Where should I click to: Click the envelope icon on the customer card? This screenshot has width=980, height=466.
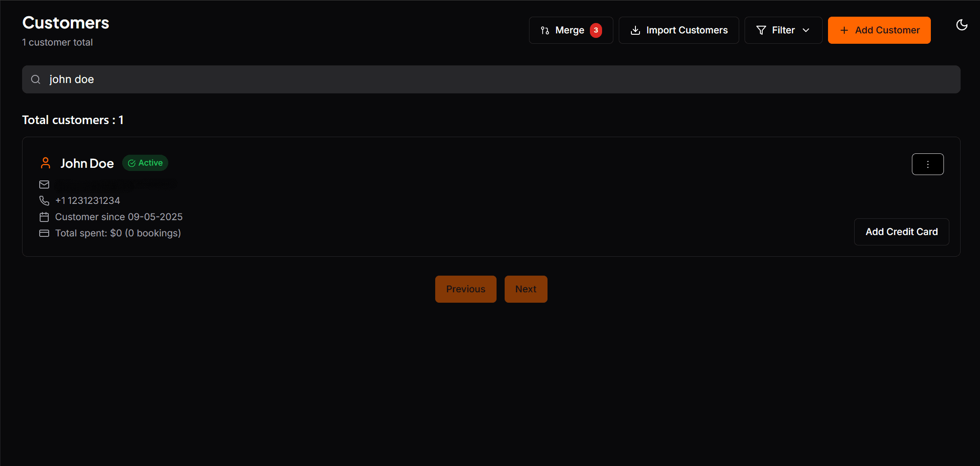pos(44,185)
